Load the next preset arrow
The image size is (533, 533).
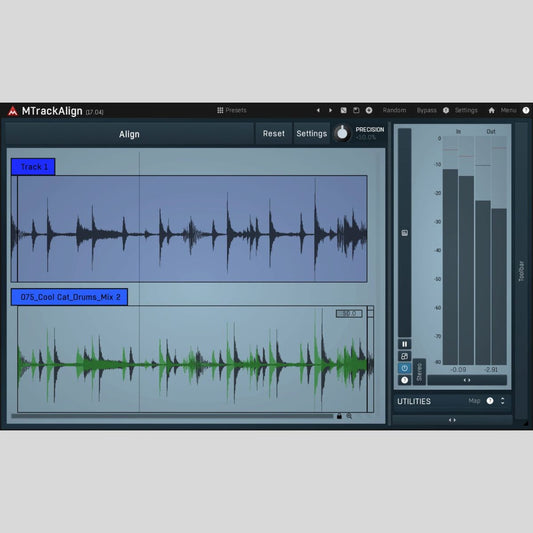[x=330, y=110]
